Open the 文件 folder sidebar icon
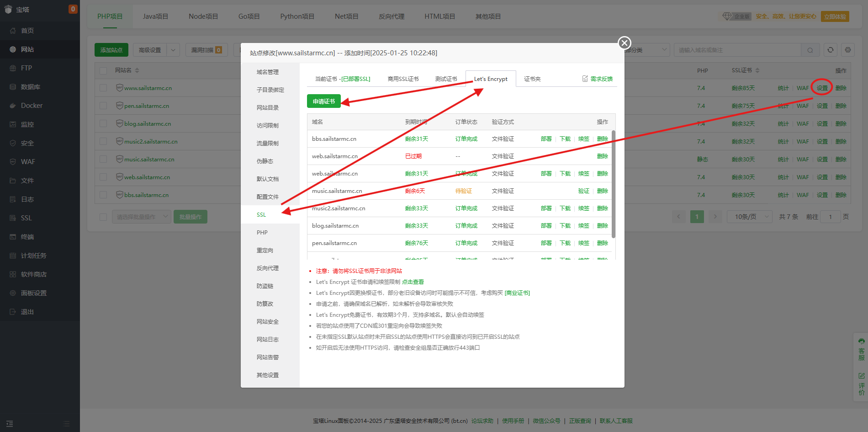Screen dimensions: 868x432 (13, 181)
